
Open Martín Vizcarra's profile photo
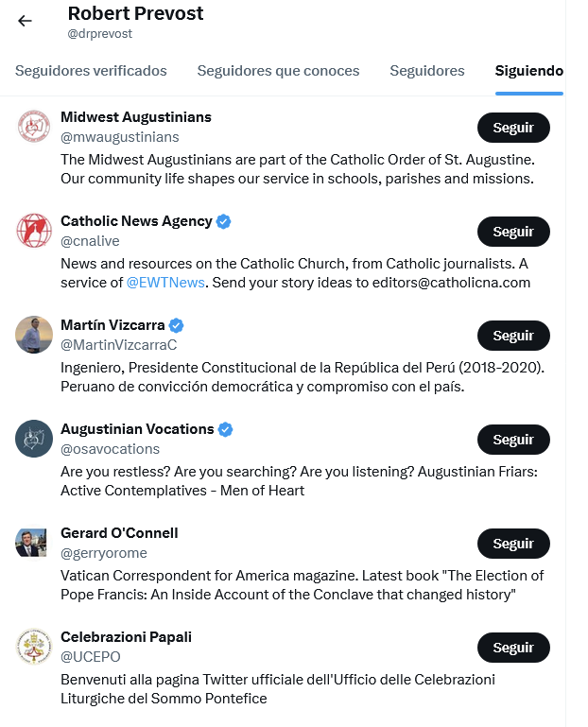(x=34, y=335)
